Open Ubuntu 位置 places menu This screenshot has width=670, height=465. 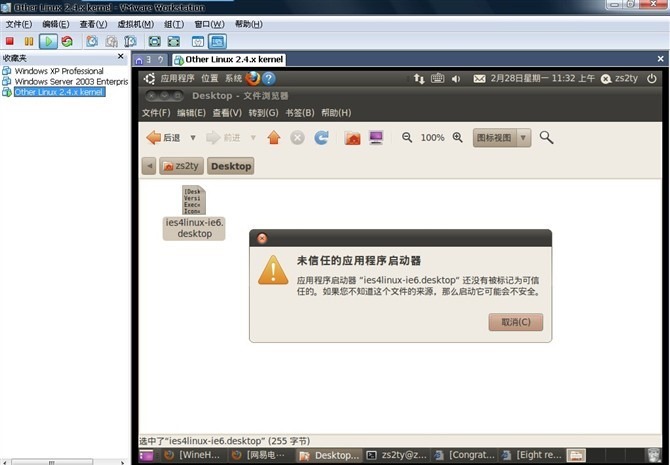click(x=210, y=79)
